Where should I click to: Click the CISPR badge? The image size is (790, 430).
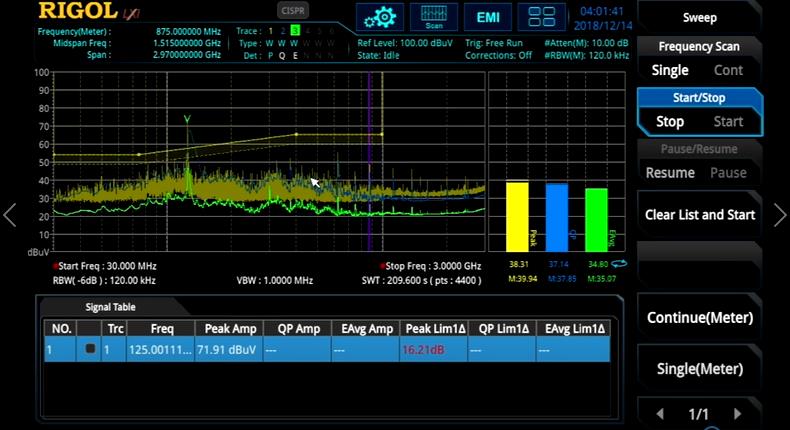pyautogui.click(x=293, y=11)
